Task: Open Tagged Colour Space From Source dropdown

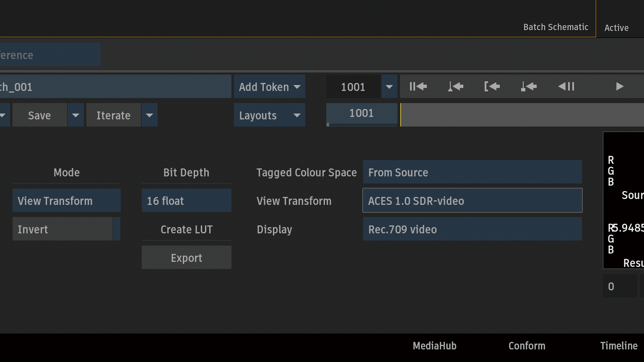Action: click(x=473, y=172)
